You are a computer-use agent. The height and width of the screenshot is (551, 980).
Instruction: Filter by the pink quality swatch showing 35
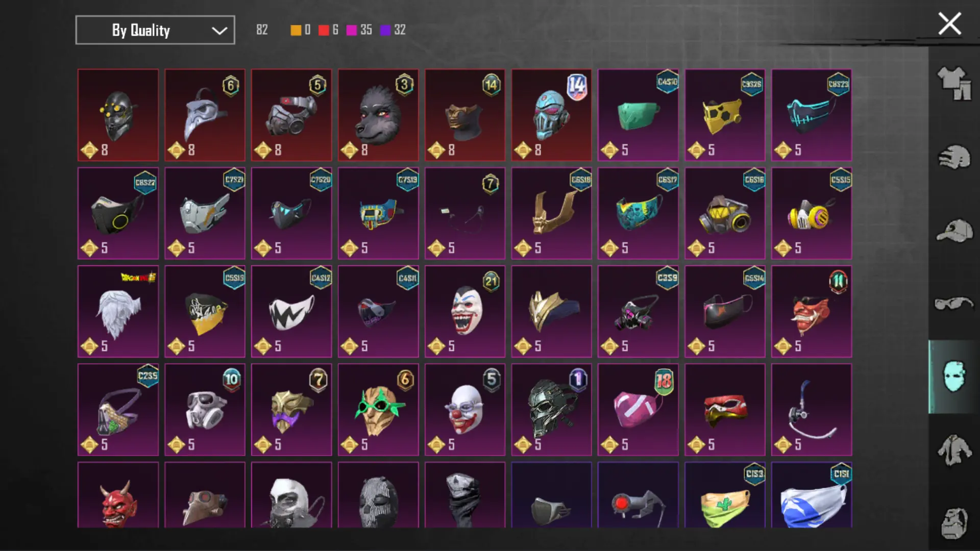click(x=352, y=30)
